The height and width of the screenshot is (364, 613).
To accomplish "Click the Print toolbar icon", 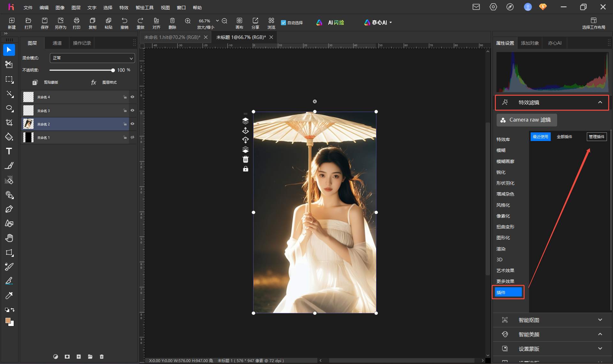I will coord(77,23).
